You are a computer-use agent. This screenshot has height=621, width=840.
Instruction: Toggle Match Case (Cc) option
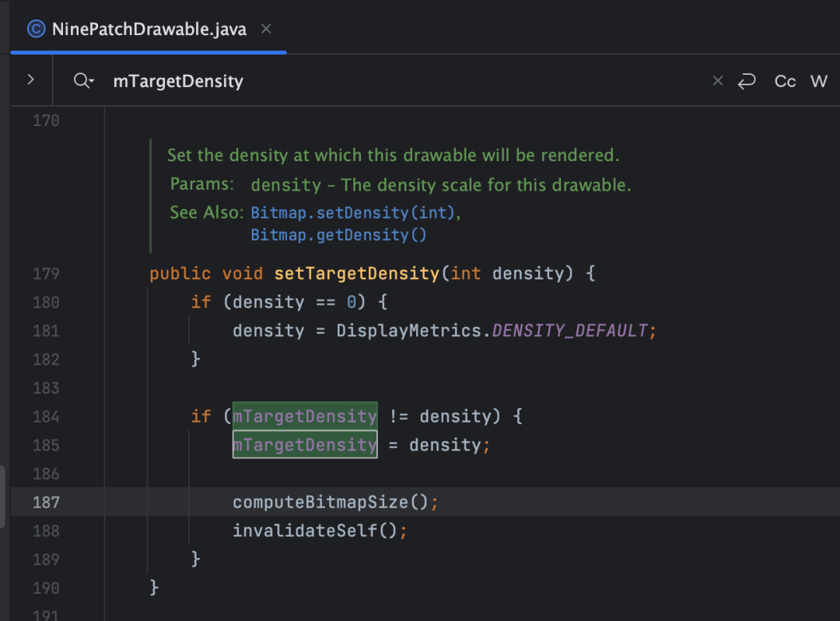coord(785,82)
